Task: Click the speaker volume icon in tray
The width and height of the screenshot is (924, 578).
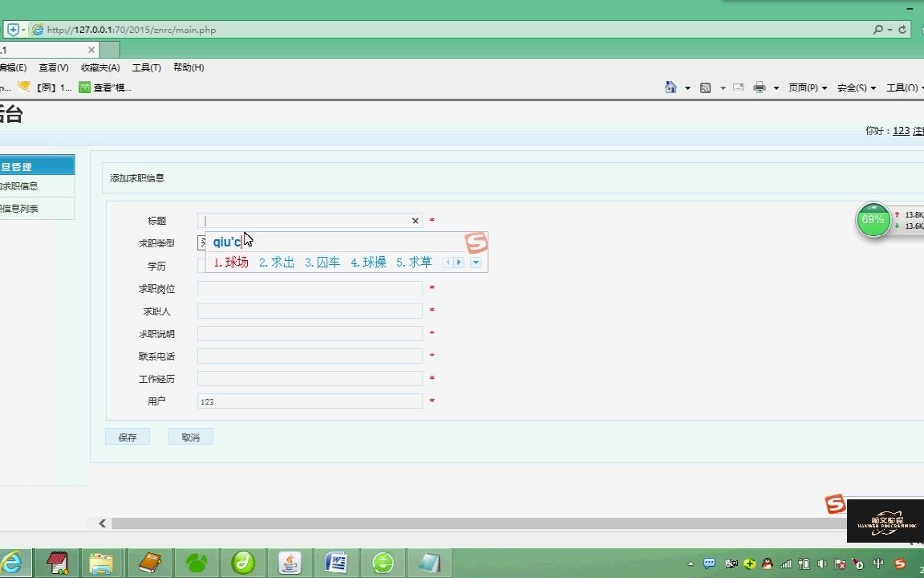Action: (821, 564)
